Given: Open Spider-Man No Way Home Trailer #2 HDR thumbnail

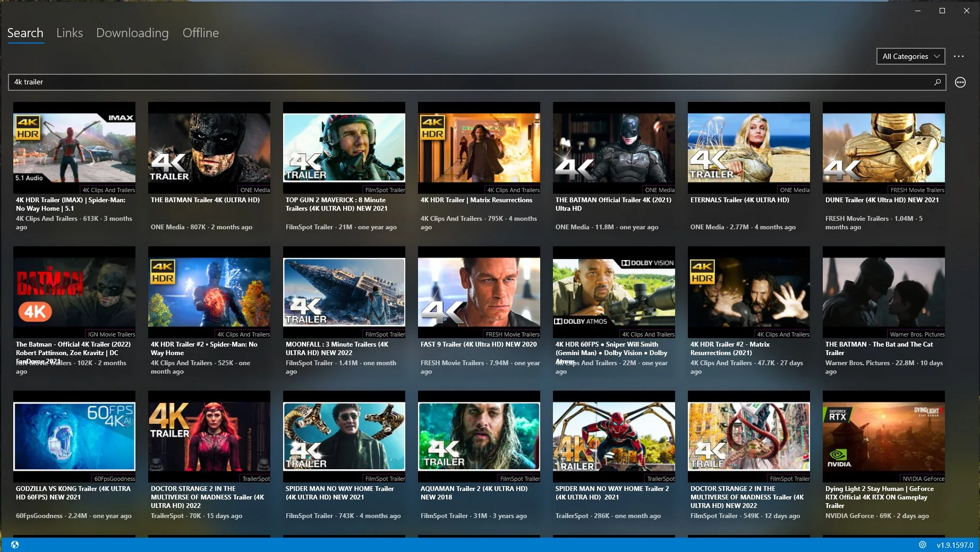Looking at the screenshot, I should (209, 292).
